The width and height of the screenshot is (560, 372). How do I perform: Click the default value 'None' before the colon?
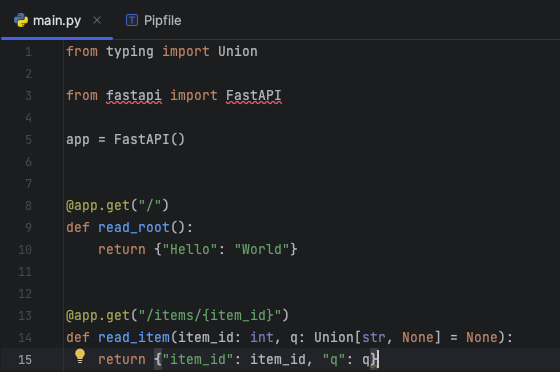pos(482,337)
